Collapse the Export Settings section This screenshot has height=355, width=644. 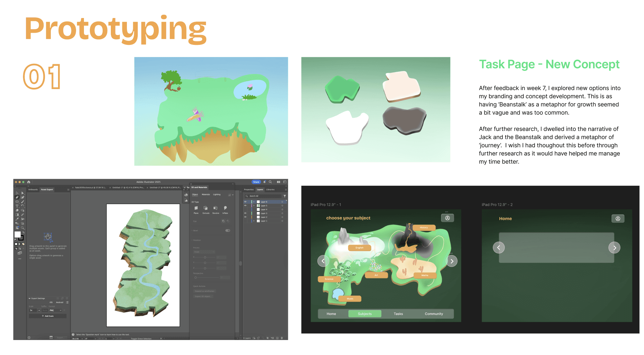click(x=30, y=298)
